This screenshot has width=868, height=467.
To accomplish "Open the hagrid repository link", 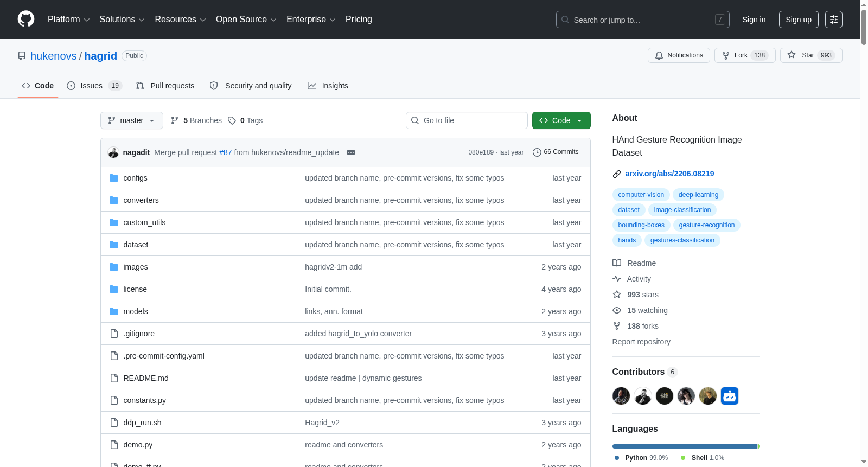I will [101, 56].
